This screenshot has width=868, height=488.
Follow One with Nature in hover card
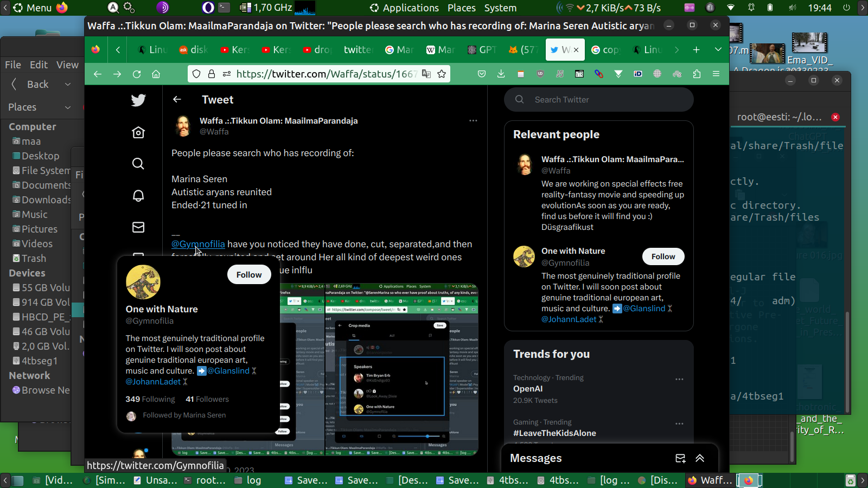pyautogui.click(x=249, y=275)
